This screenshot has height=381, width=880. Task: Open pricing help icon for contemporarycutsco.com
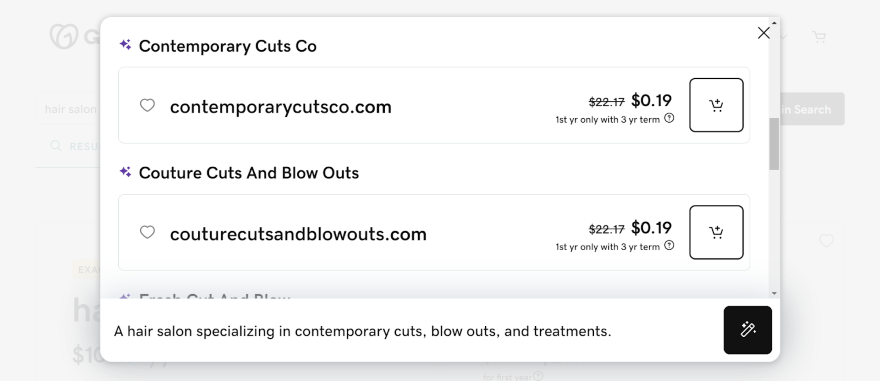[x=669, y=118]
